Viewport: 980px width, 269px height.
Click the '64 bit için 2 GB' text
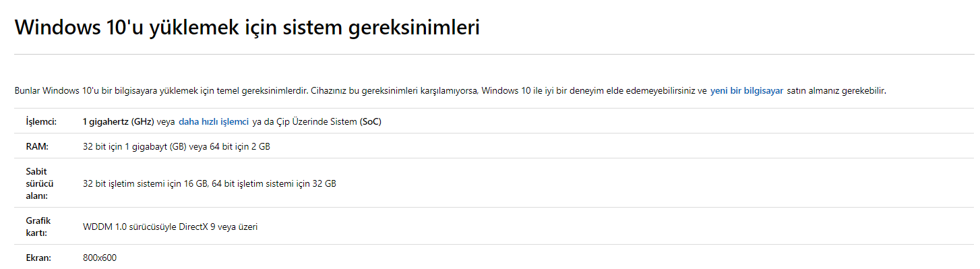(x=240, y=146)
